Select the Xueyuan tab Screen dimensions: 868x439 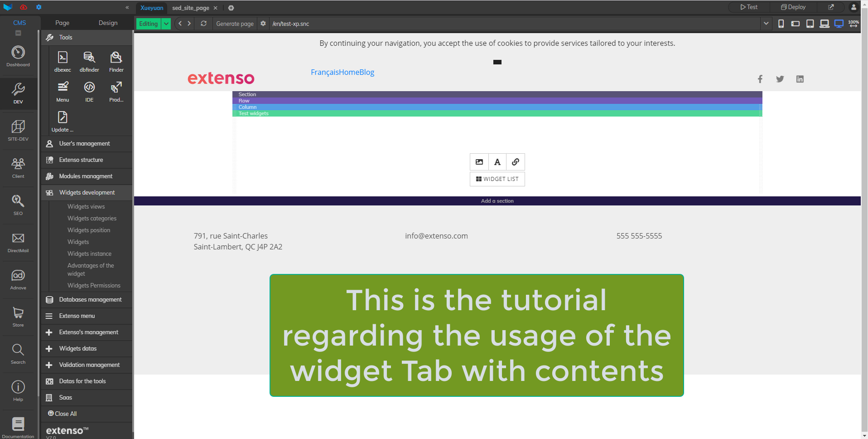152,8
